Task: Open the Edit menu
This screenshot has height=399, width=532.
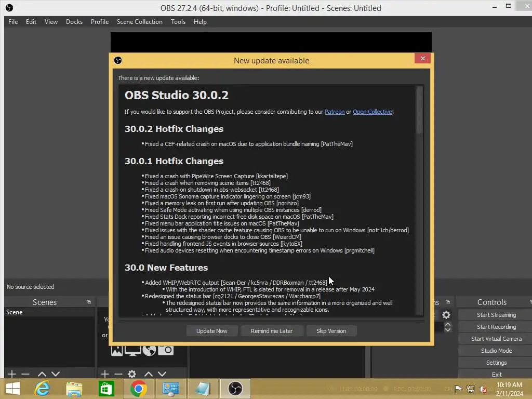Action: pyautogui.click(x=31, y=22)
